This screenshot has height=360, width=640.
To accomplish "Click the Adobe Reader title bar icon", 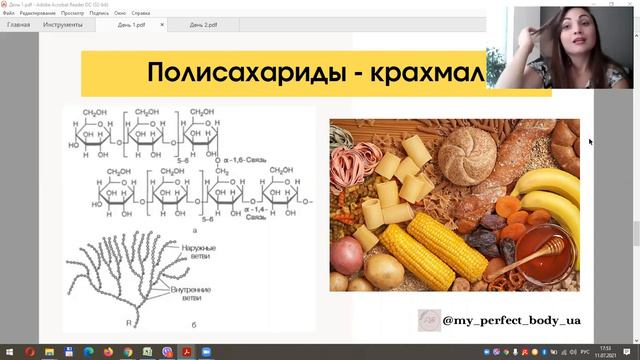I will pyautogui.click(x=4, y=4).
